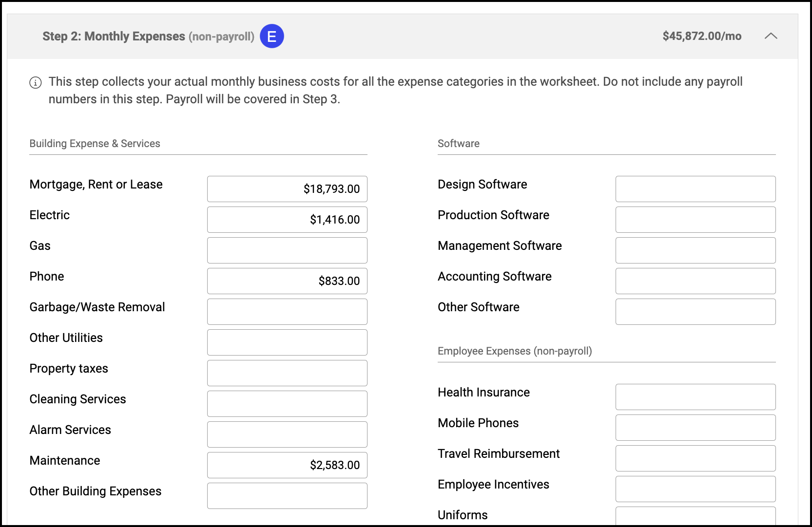Click the Other Utilities field
Viewport: 812px width, 527px height.
tap(287, 342)
